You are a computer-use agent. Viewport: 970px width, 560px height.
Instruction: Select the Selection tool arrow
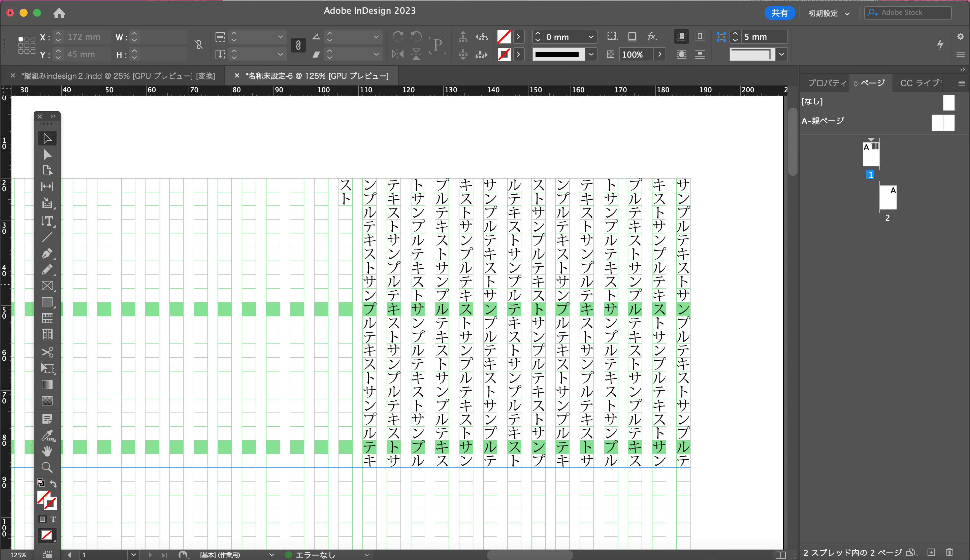tap(47, 138)
